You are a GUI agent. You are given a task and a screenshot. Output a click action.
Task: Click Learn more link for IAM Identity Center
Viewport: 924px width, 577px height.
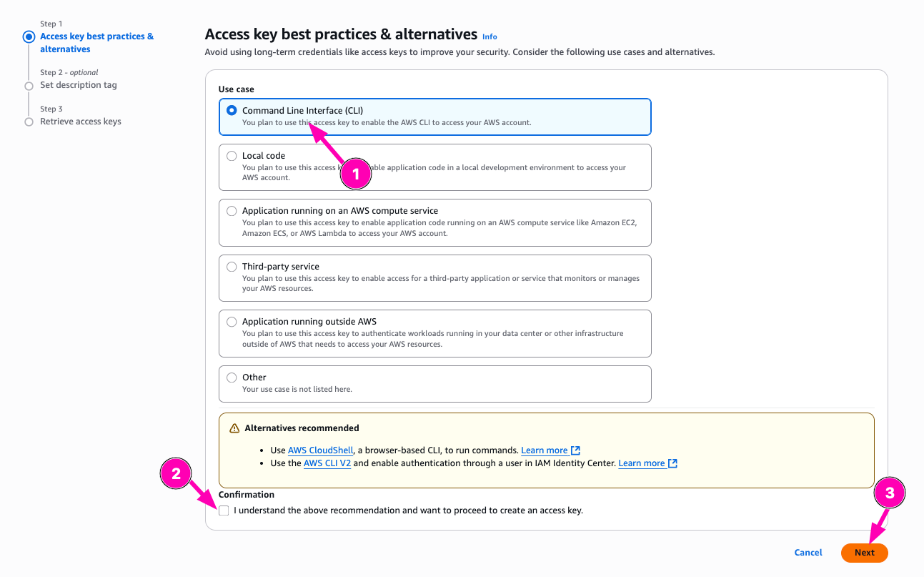(x=642, y=463)
